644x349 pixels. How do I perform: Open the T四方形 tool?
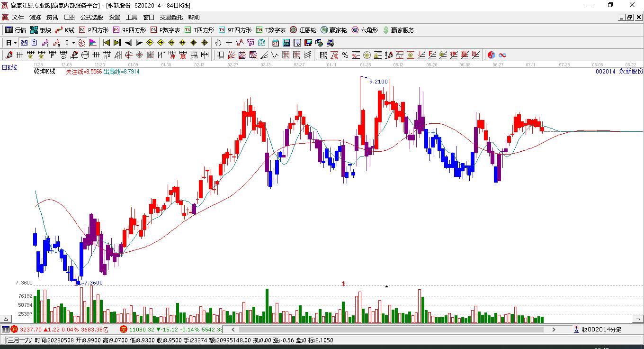coord(199,30)
